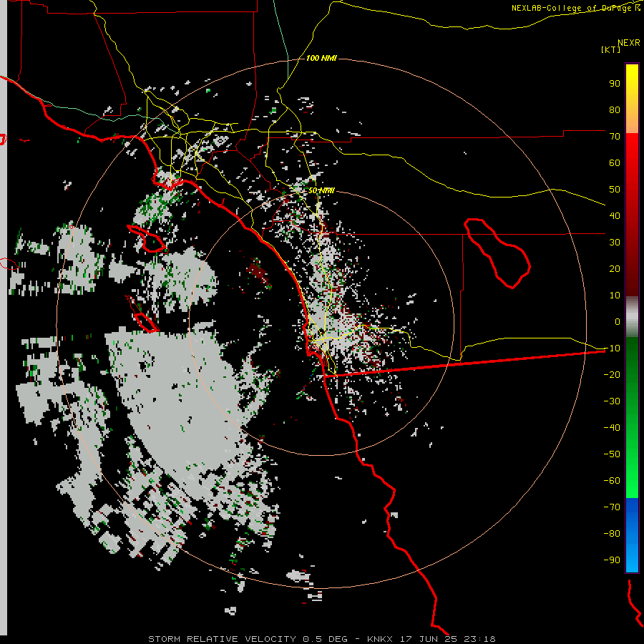Click the NEXR label above color scale

629,43
